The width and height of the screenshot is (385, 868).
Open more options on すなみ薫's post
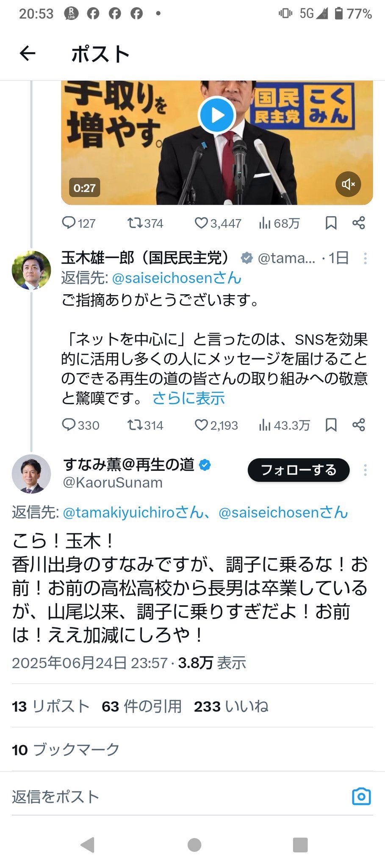click(365, 470)
